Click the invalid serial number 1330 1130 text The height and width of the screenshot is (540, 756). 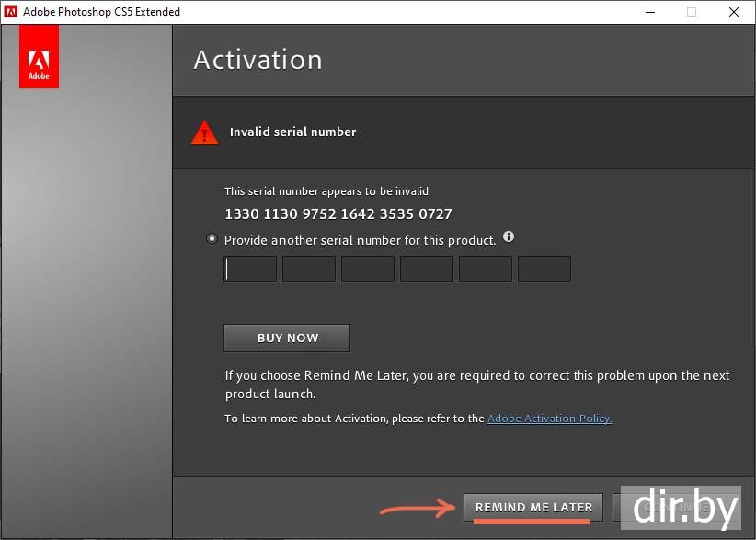point(338,213)
